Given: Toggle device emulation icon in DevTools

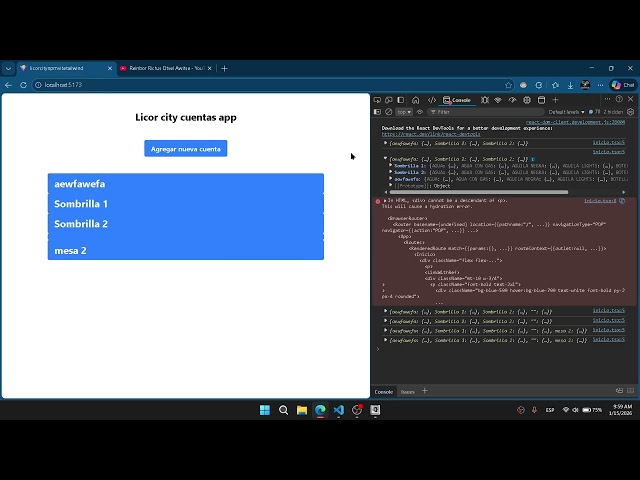Looking at the screenshot, I should (389, 100).
